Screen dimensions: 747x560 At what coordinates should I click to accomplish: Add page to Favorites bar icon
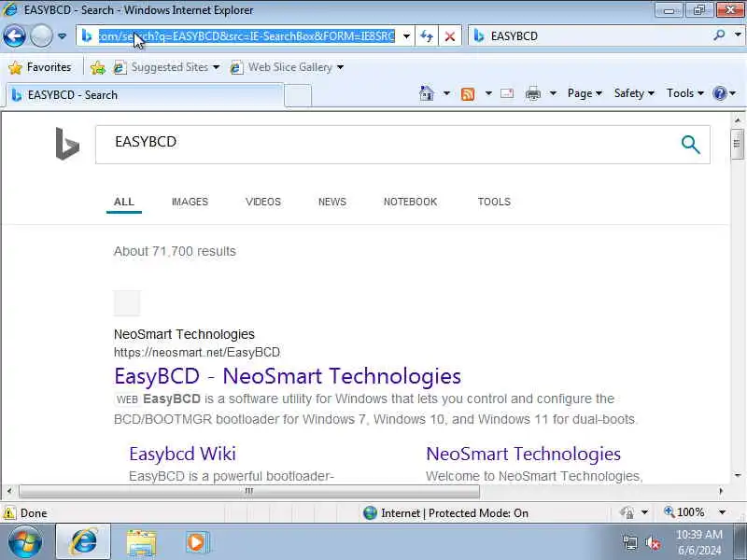pos(98,67)
